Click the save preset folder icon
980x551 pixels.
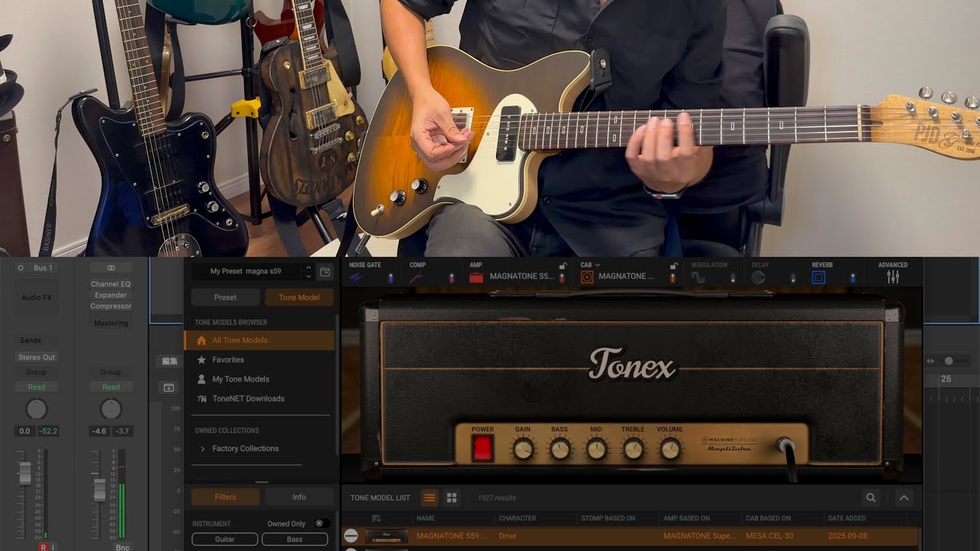pos(325,272)
